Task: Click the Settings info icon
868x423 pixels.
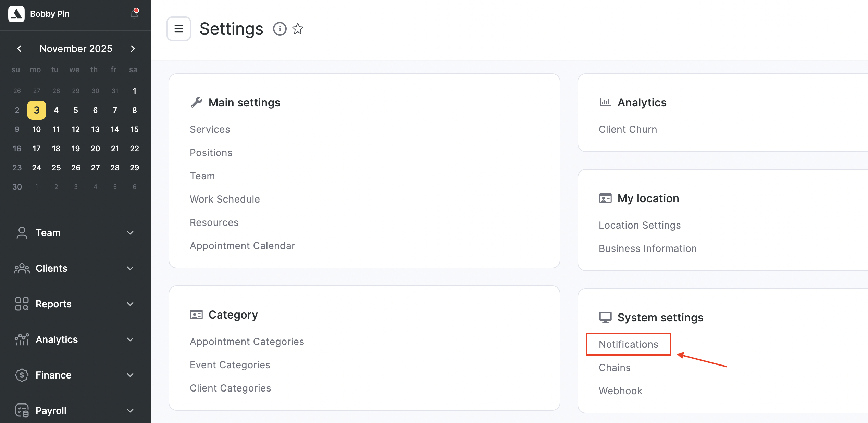Action: tap(280, 29)
